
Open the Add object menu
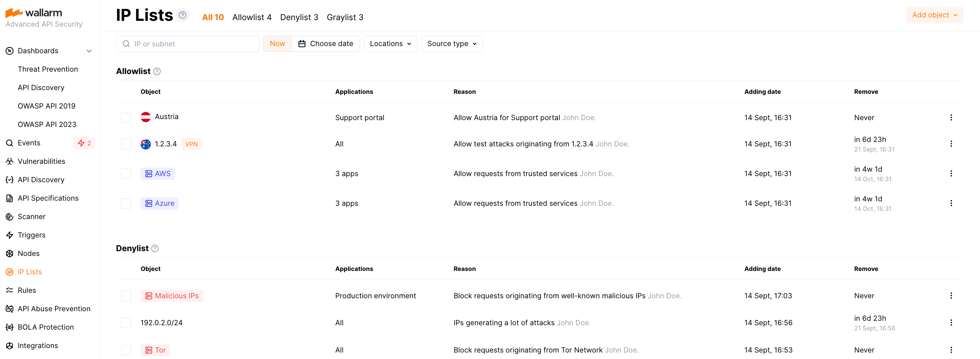[x=934, y=15]
